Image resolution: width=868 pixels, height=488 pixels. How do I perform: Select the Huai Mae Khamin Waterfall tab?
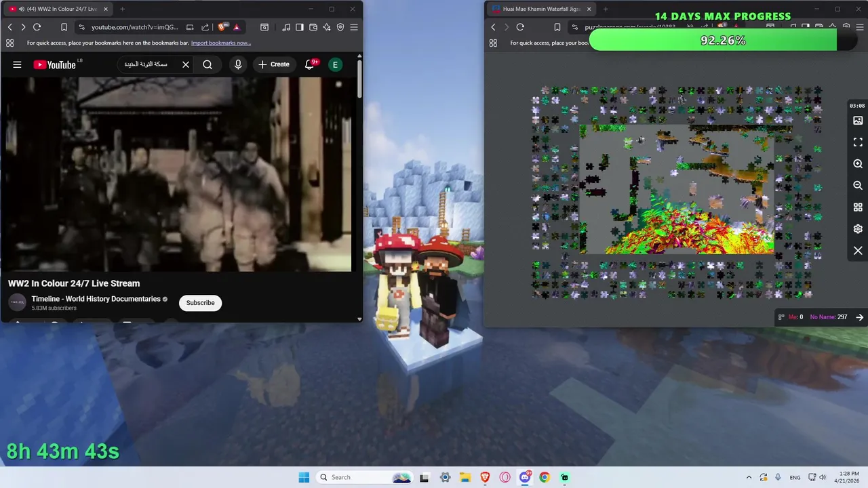point(541,9)
